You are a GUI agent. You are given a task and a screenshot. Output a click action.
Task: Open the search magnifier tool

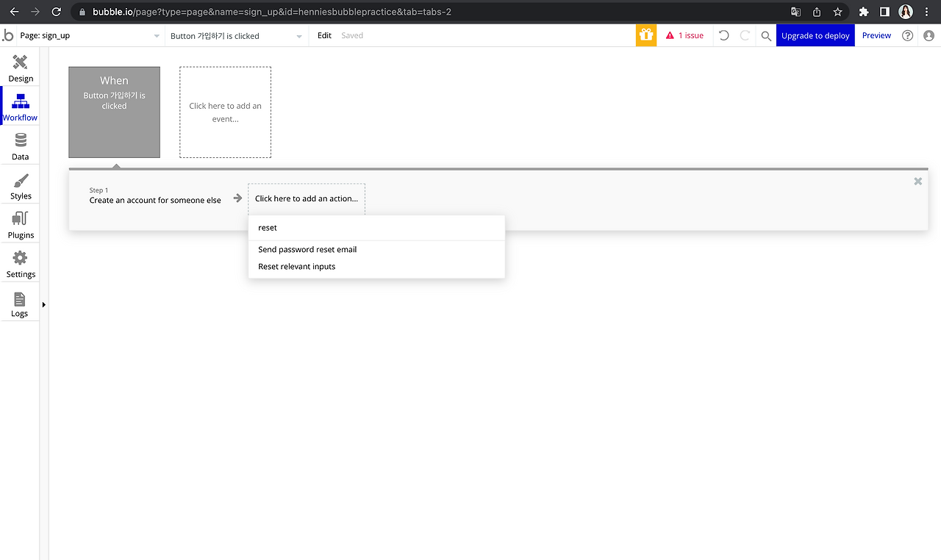(x=766, y=35)
